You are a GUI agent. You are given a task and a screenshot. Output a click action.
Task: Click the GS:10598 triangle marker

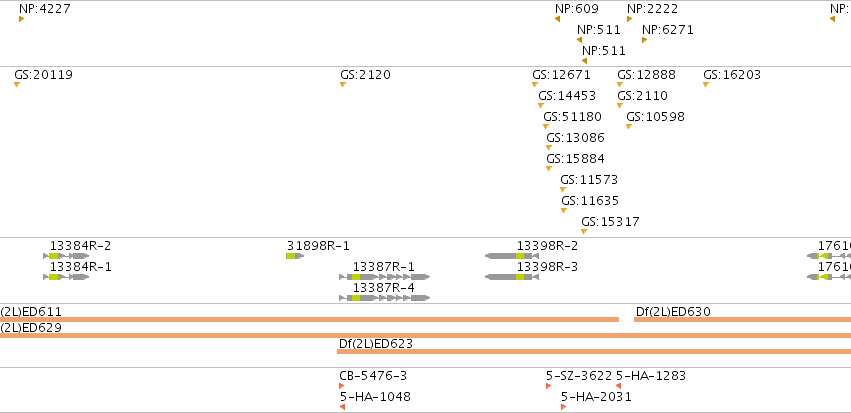[629, 126]
